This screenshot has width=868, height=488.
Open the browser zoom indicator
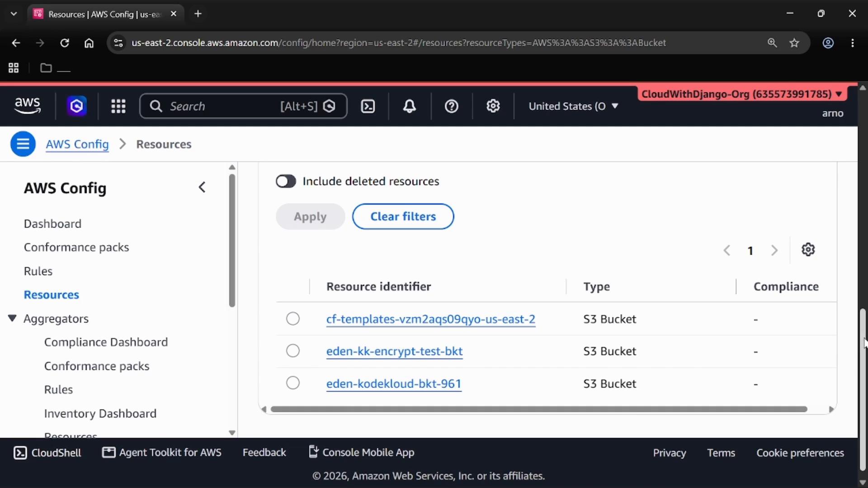tap(772, 43)
